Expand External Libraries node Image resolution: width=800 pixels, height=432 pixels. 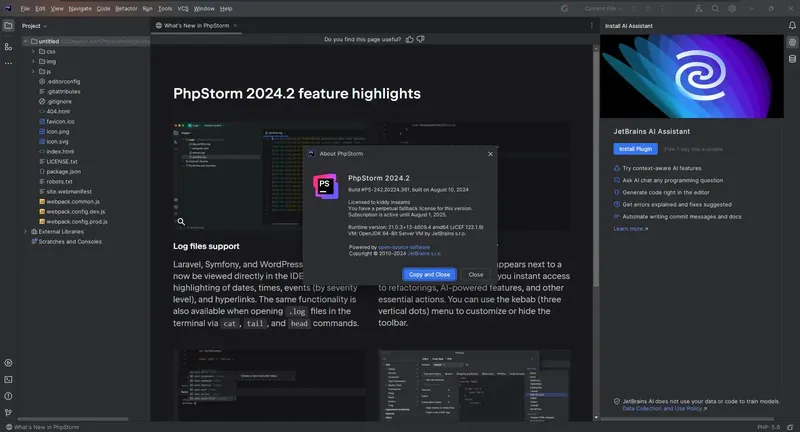26,232
